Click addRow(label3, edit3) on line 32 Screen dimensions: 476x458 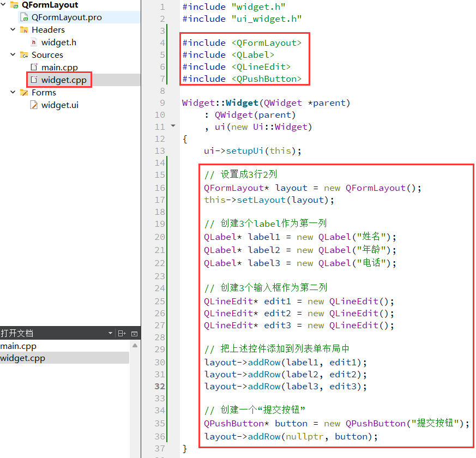[x=285, y=387]
